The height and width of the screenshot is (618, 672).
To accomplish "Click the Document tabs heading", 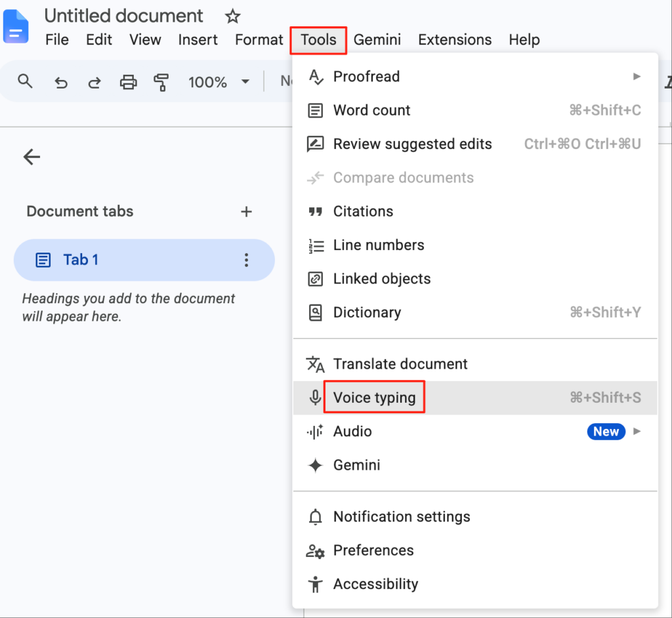I will [x=80, y=211].
